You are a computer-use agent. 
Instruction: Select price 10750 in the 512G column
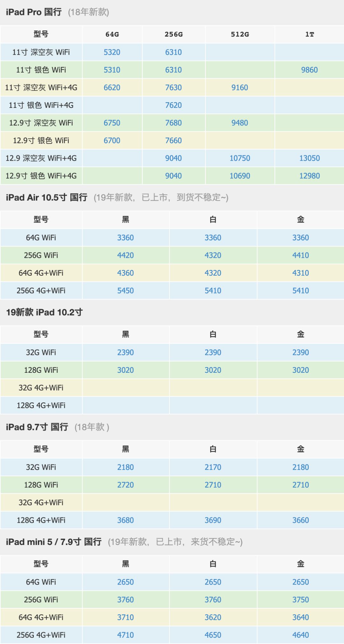240,158
